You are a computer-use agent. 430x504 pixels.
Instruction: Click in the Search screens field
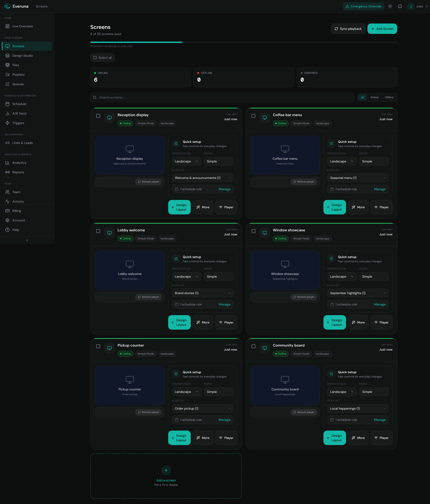222,98
